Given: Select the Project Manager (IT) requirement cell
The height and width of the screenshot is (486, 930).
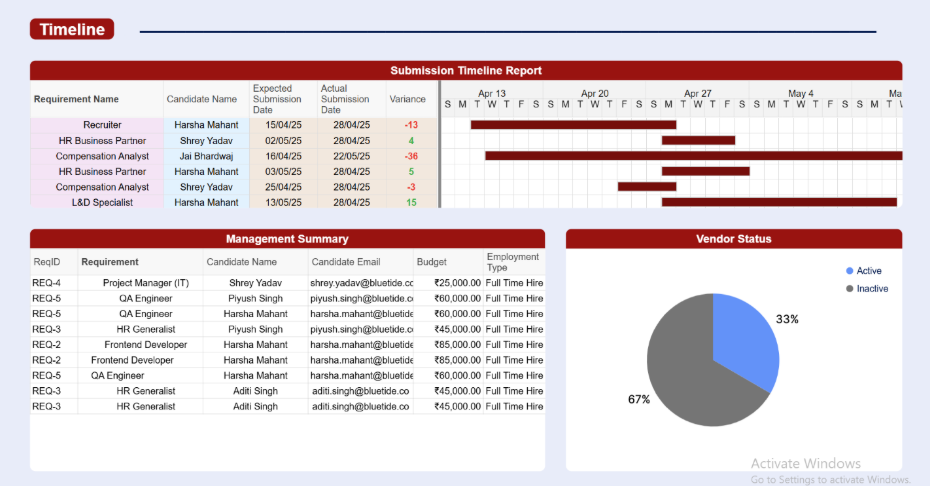Looking at the screenshot, I should [x=145, y=283].
